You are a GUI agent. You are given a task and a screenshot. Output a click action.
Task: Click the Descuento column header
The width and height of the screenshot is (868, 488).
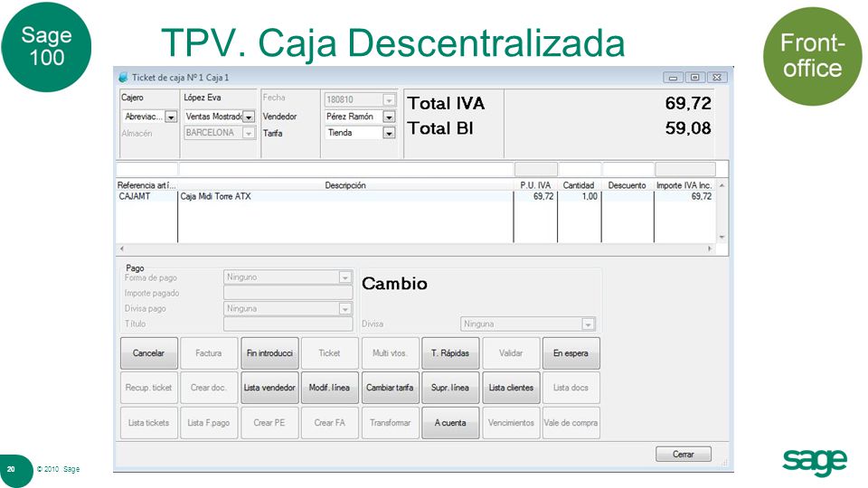click(x=627, y=185)
